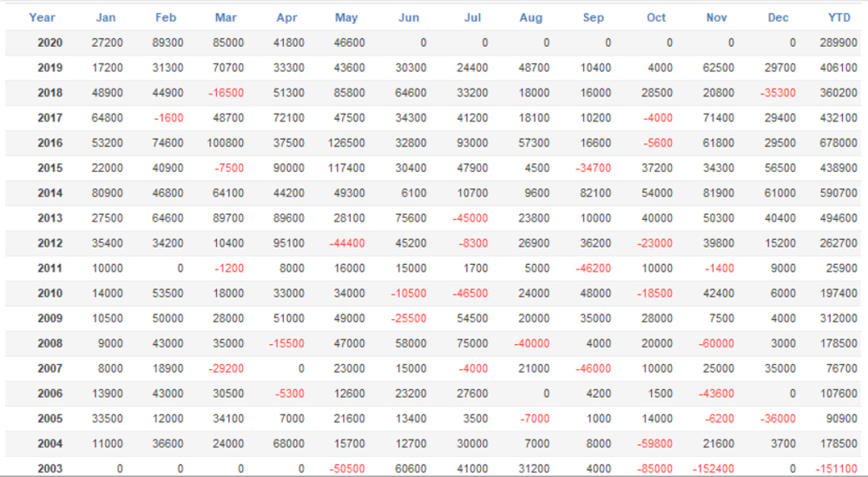Click the Year column header

tap(42, 17)
